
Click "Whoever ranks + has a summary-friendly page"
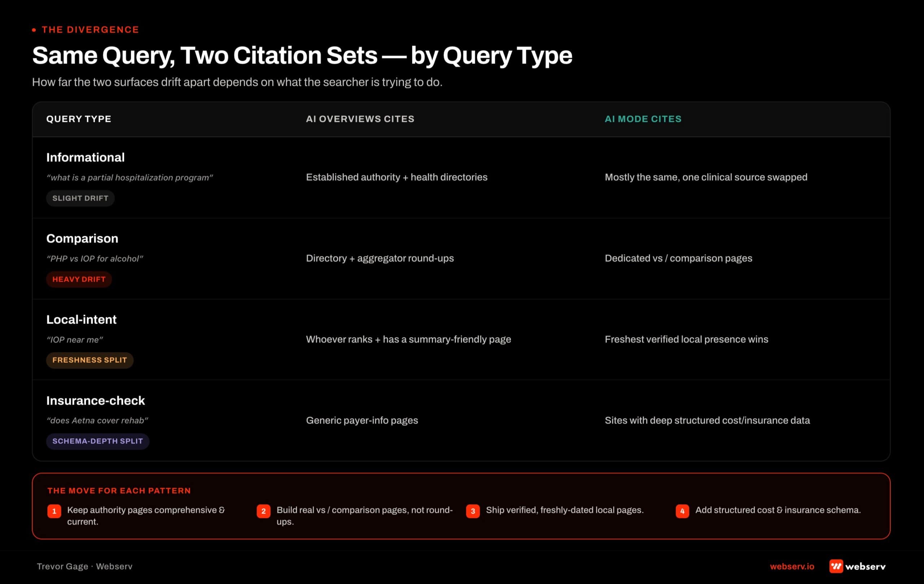tap(408, 339)
